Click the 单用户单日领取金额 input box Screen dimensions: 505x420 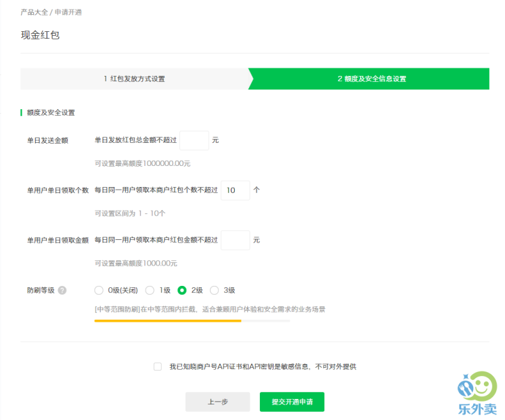(235, 240)
